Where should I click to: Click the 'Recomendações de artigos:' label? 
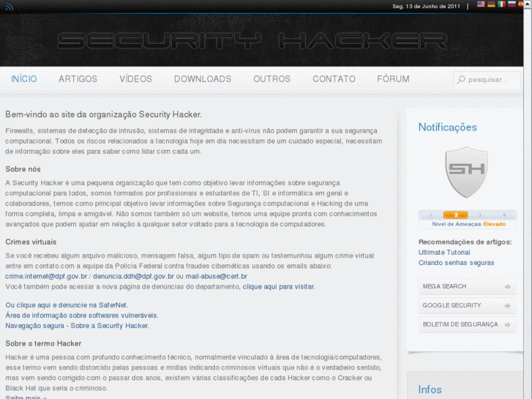(465, 242)
